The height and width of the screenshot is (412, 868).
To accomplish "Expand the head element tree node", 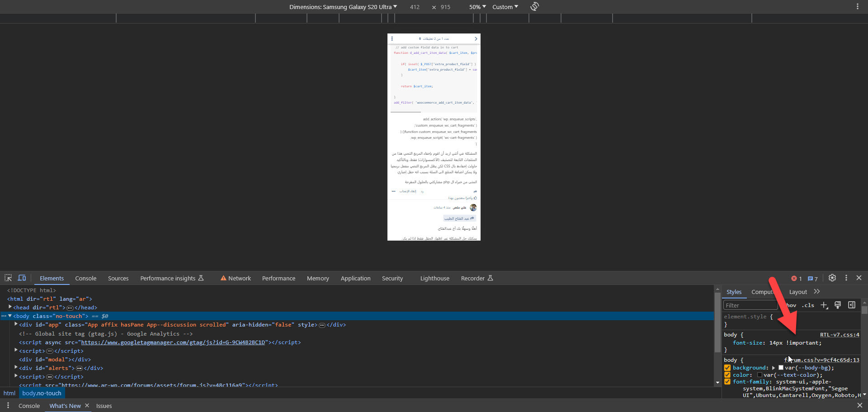I will pyautogui.click(x=10, y=307).
